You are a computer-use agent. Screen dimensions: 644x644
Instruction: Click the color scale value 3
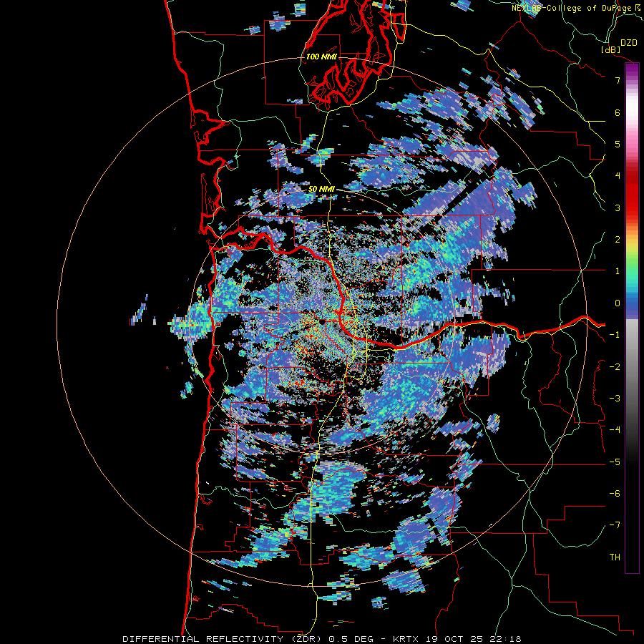(618, 208)
